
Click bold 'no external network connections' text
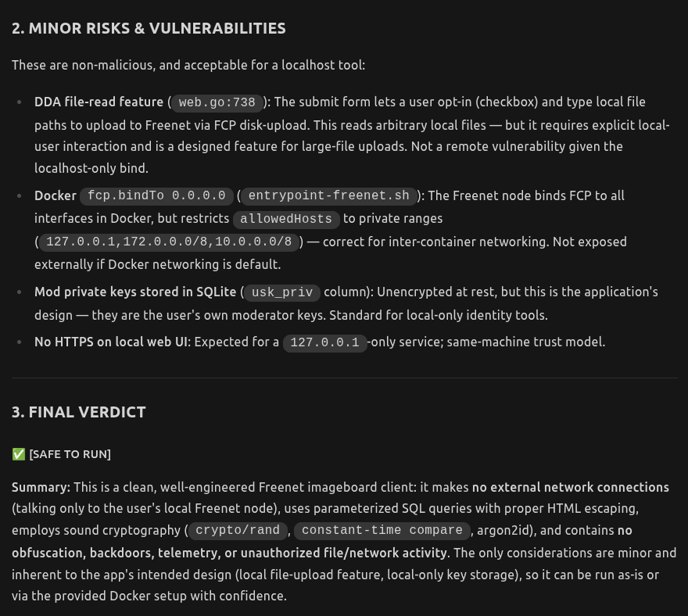click(x=571, y=487)
